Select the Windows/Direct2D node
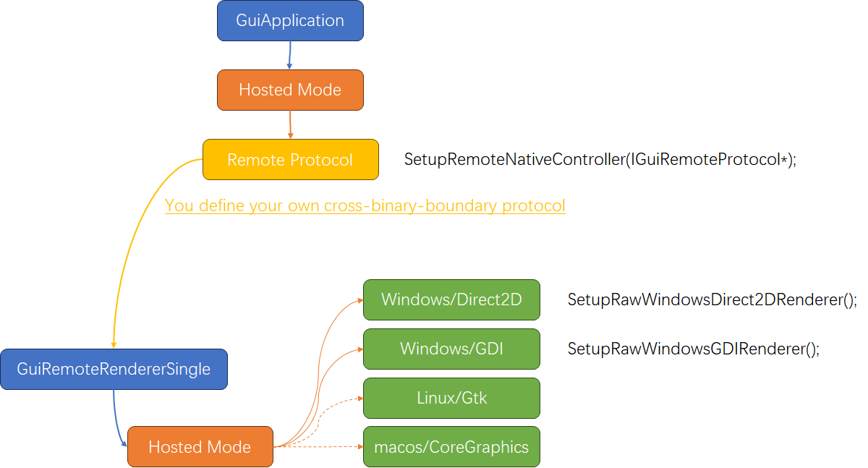This screenshot has width=868, height=468. pos(451,299)
